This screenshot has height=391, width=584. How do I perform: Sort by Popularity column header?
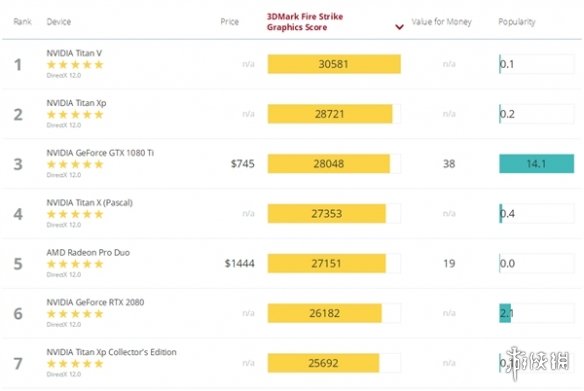click(517, 22)
